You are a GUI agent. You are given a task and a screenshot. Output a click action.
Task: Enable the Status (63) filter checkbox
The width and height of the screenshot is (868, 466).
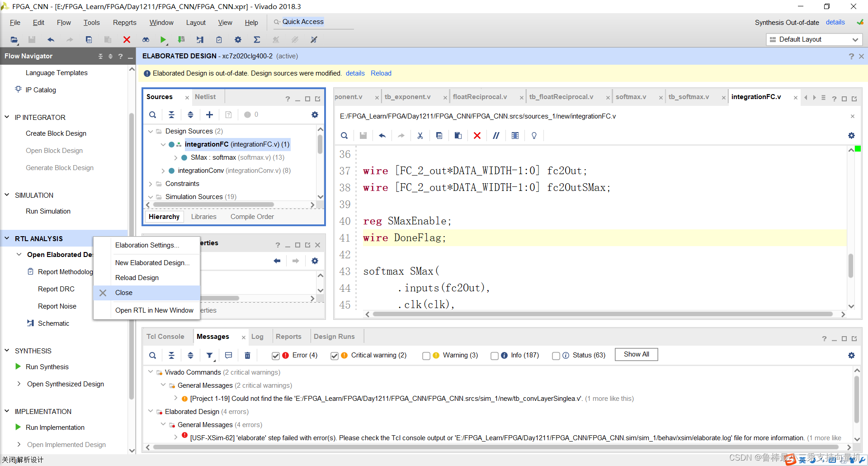[556, 356]
